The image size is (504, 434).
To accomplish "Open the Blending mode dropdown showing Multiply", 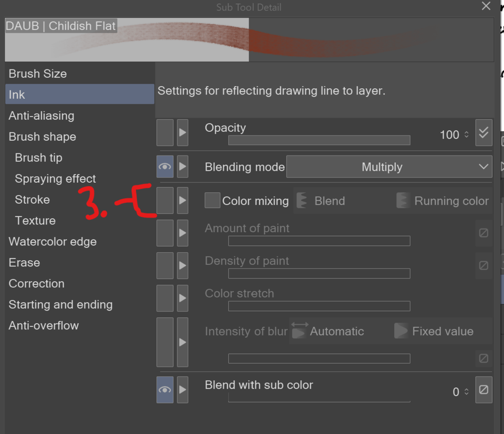I will (x=389, y=167).
